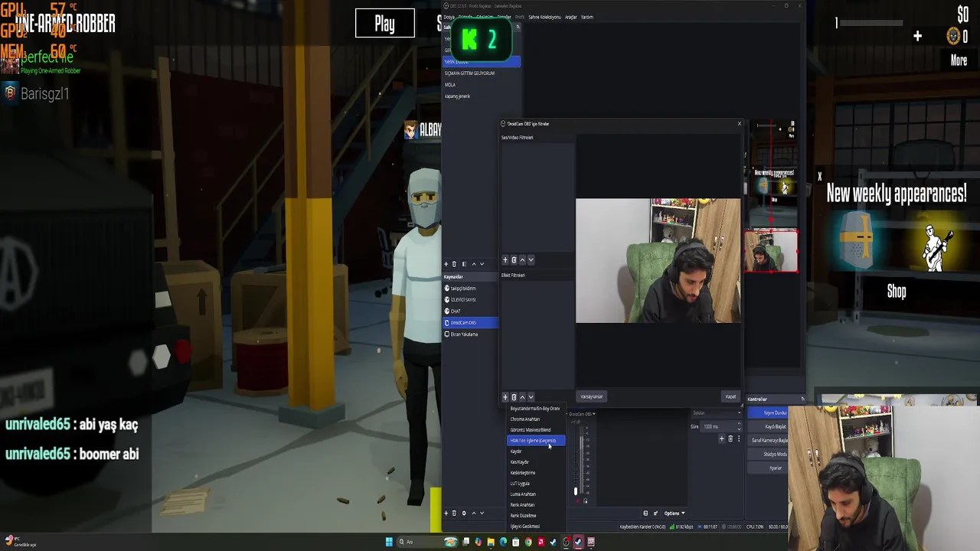
Task: Open the Sahne Koleksiyonu menu
Action: tap(545, 17)
